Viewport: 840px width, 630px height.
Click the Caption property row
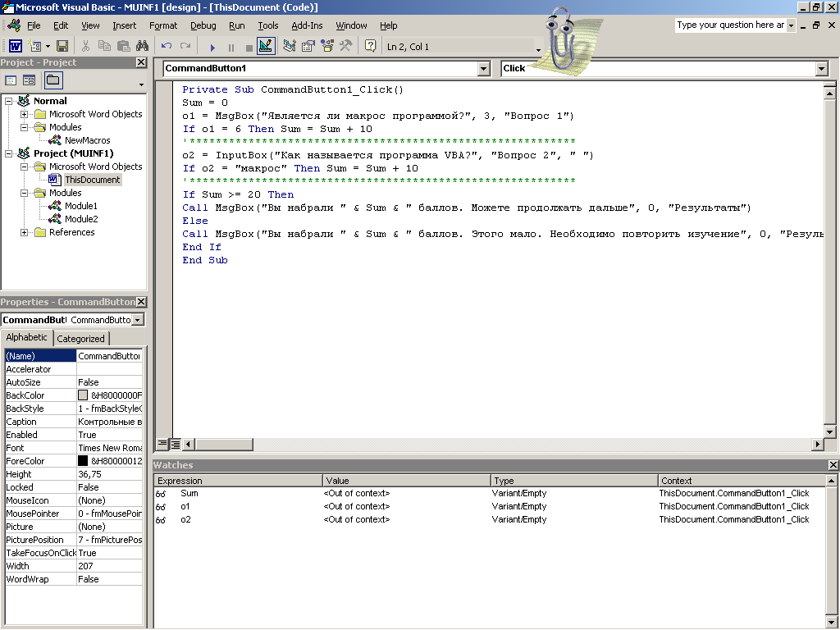click(74, 422)
